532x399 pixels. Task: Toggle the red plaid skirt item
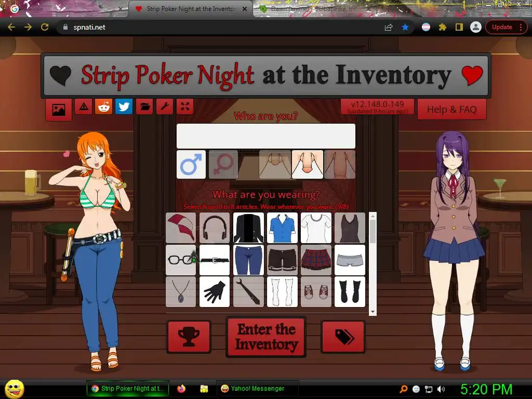316,260
